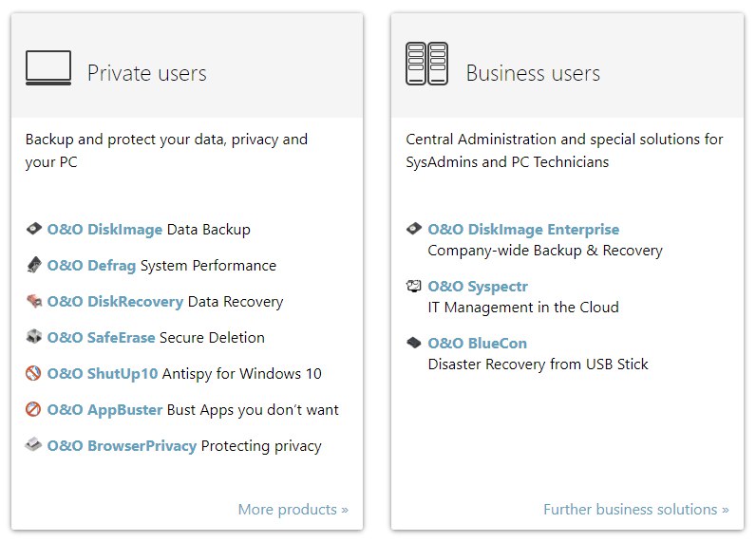The width and height of the screenshot is (756, 542).
Task: Open the O&O Syspectr link
Action: 478,287
